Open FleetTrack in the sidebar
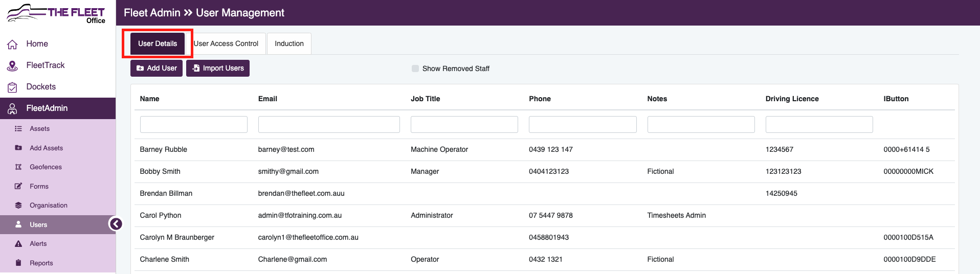The width and height of the screenshot is (980, 274). (58, 65)
